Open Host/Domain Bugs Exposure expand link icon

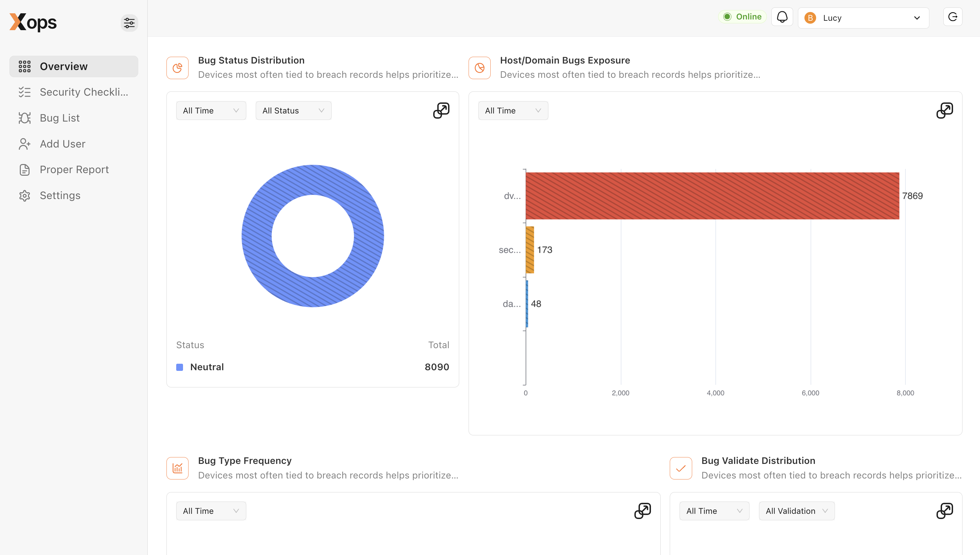point(944,111)
